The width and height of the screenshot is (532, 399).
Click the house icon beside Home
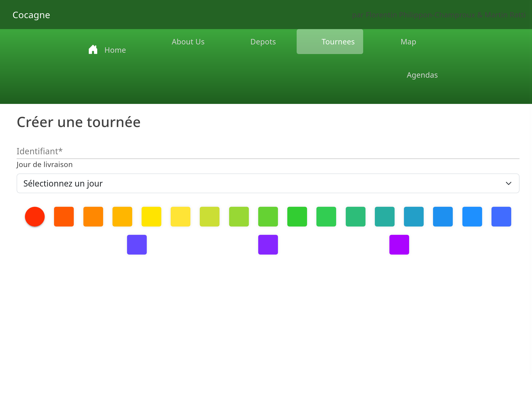click(x=93, y=50)
